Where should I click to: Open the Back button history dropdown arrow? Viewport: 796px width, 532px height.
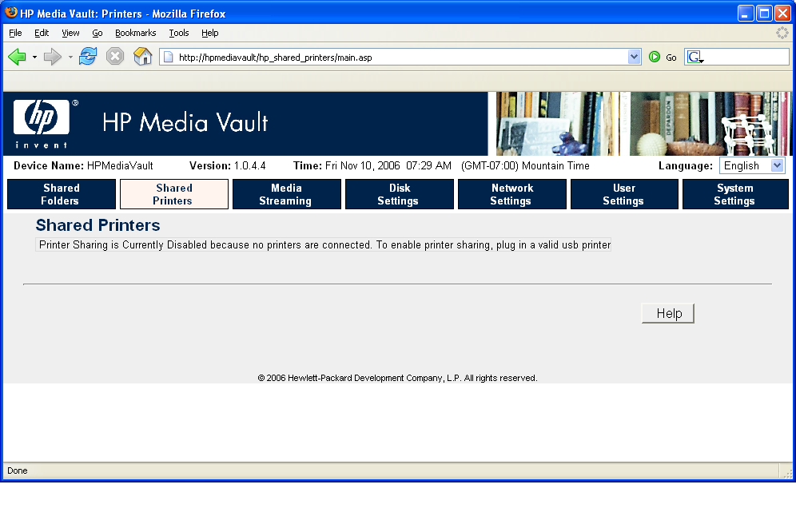coord(34,58)
